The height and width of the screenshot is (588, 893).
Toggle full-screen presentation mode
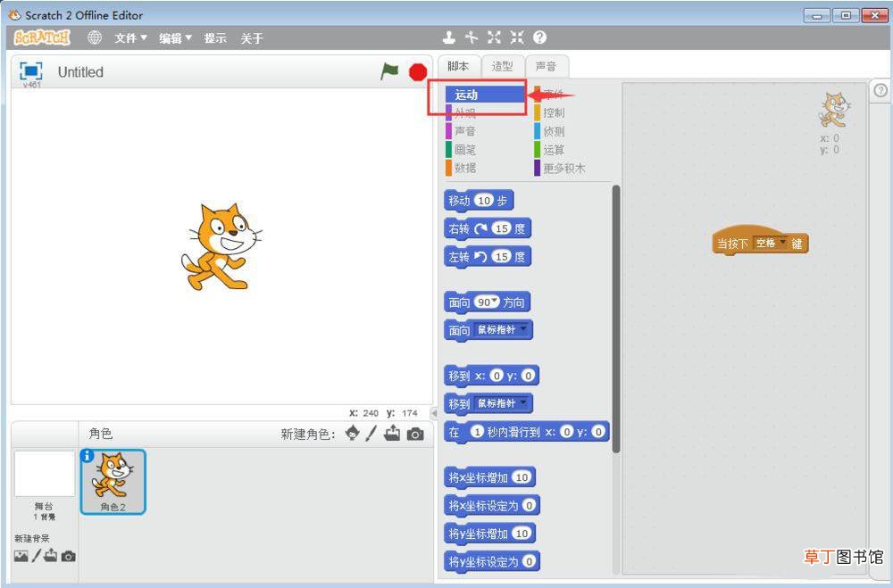(30, 71)
